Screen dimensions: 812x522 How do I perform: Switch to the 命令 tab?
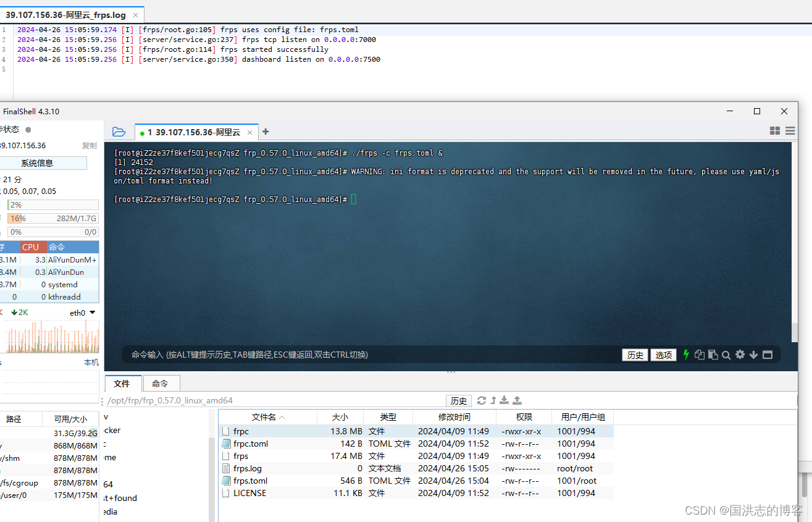(161, 383)
